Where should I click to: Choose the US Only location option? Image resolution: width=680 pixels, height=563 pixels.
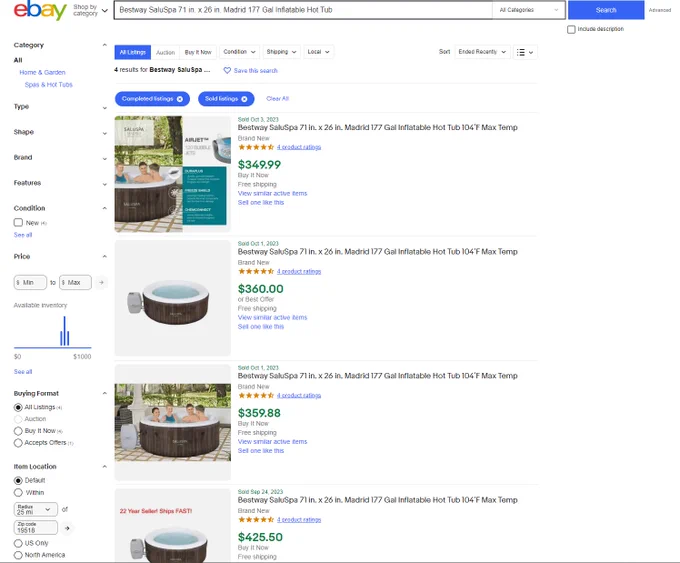click(18, 543)
